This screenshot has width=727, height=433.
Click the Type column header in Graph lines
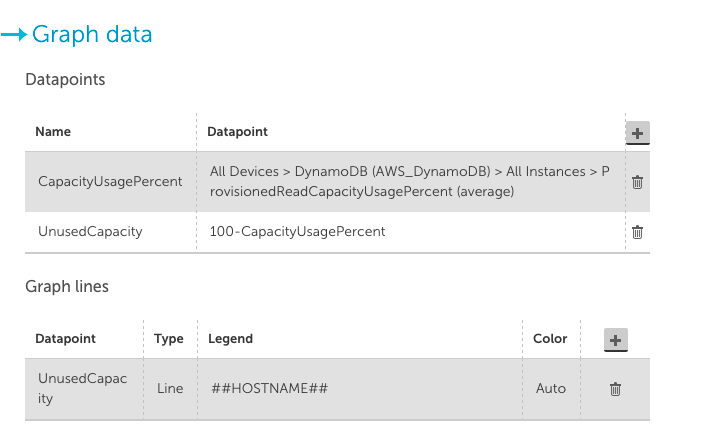[x=169, y=339]
